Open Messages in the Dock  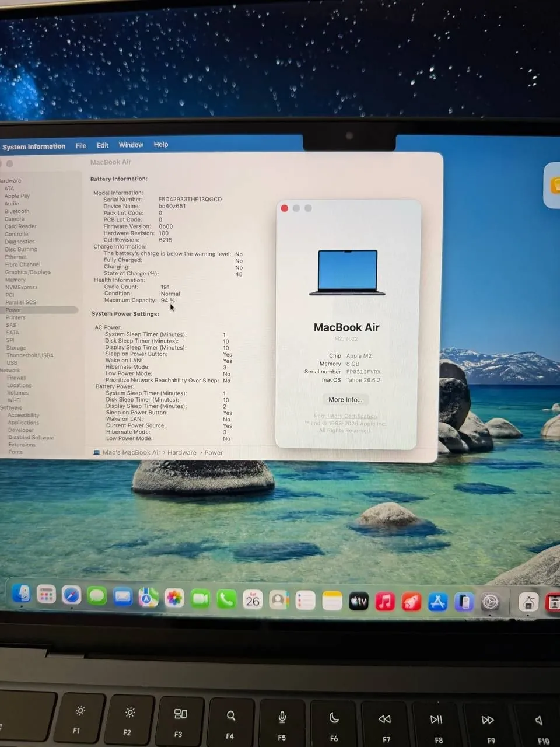coord(97,596)
